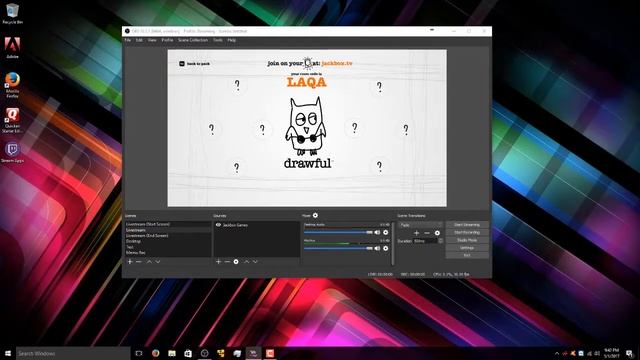Add scene transition with plus icon
The height and width of the screenshot is (360, 640).
(x=416, y=233)
